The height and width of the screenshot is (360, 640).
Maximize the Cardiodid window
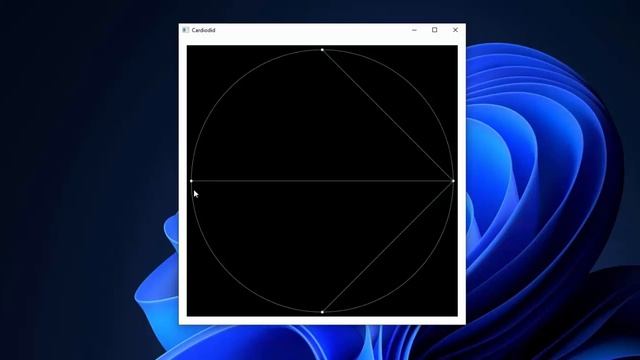435,30
